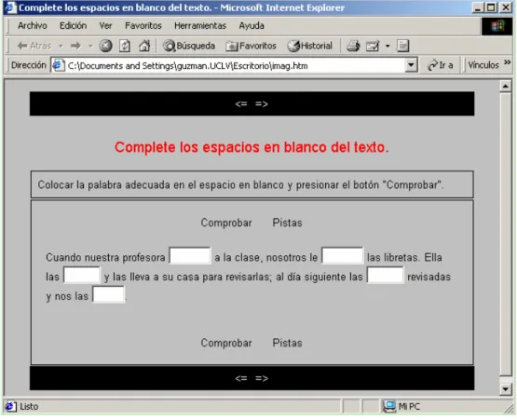Click the vertical scrollbar thumb
Image resolution: width=517 pixels, height=420 pixels.
pyautogui.click(x=506, y=235)
